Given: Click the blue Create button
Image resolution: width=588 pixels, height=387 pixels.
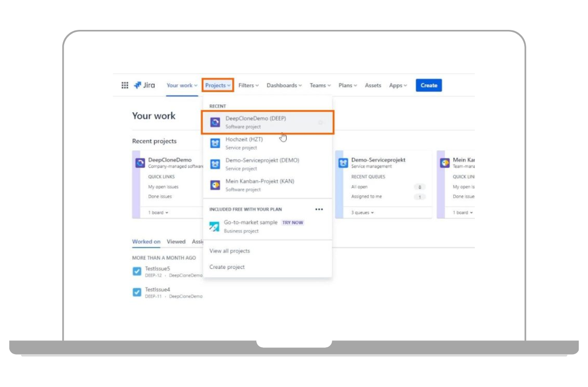Looking at the screenshot, I should (429, 85).
